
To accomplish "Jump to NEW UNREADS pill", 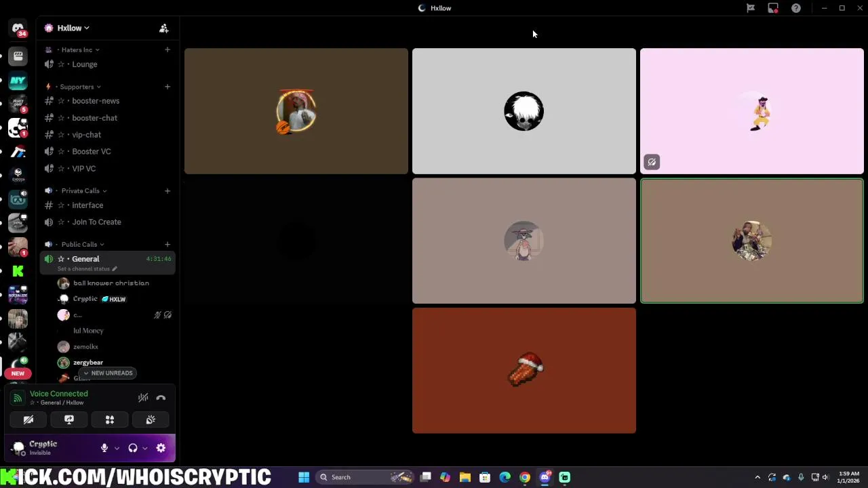I will pyautogui.click(x=107, y=373).
